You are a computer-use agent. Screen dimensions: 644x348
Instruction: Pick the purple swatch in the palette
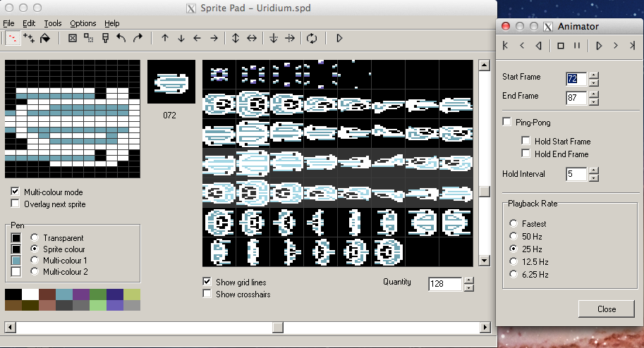pos(81,294)
